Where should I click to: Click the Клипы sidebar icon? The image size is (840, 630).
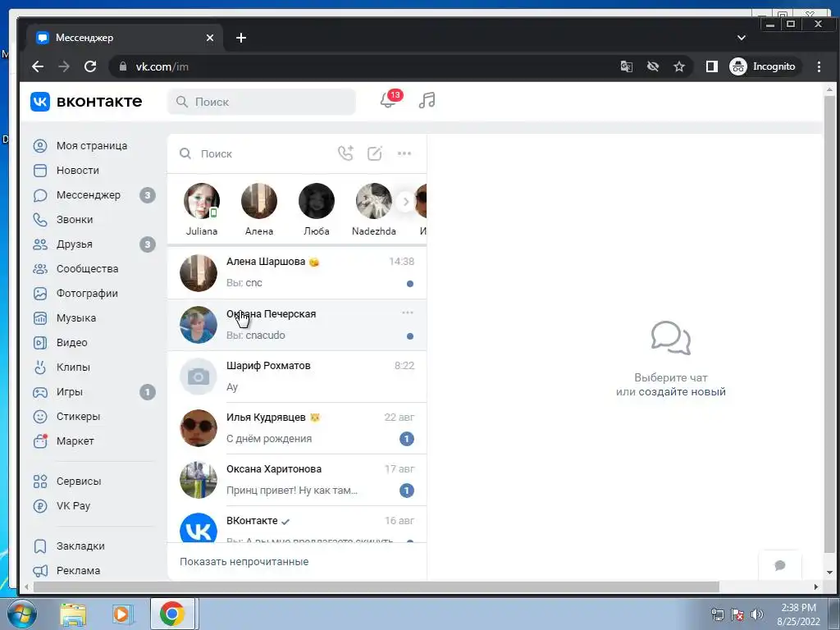pos(40,367)
